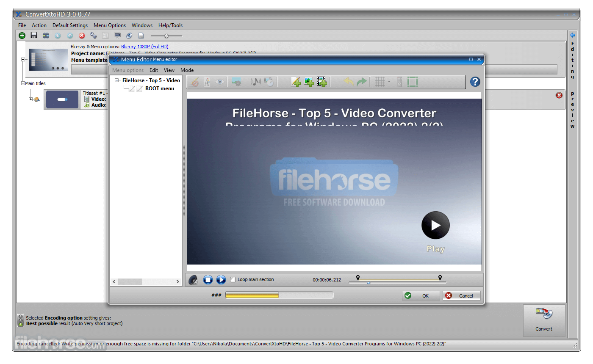This screenshot has width=593, height=364.
Task: Click the move up arrow icon
Action: [x=70, y=36]
